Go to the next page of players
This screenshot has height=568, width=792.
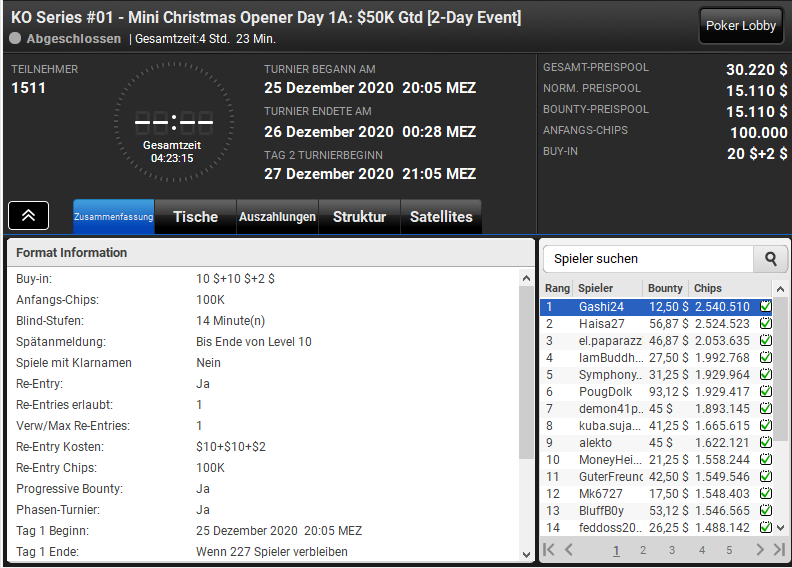[761, 550]
